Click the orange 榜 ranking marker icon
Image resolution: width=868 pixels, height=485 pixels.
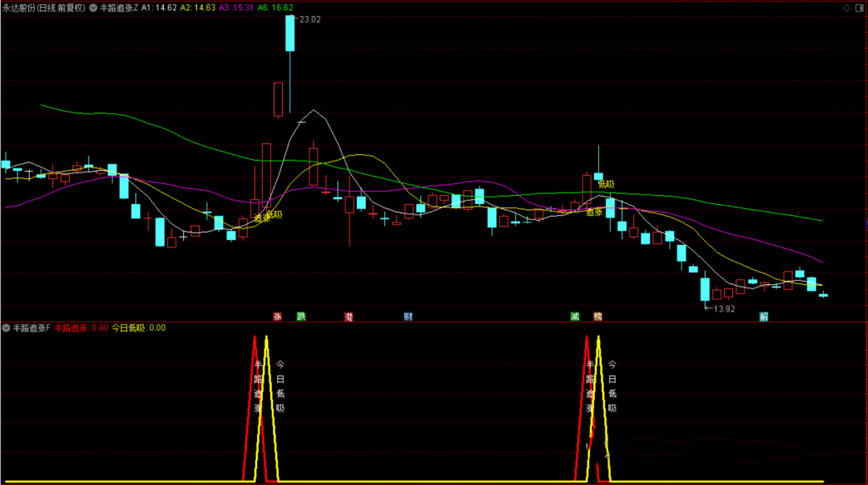pyautogui.click(x=597, y=316)
